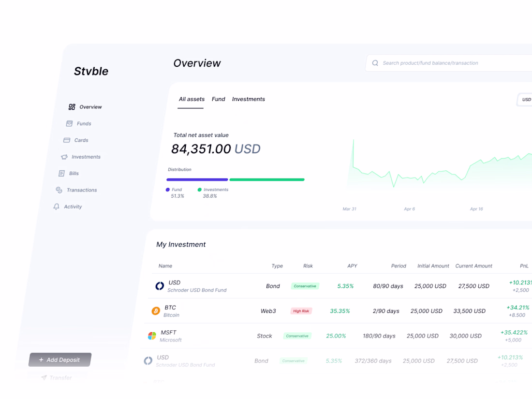Click the Add Deposit button
The height and width of the screenshot is (399, 532).
60,360
